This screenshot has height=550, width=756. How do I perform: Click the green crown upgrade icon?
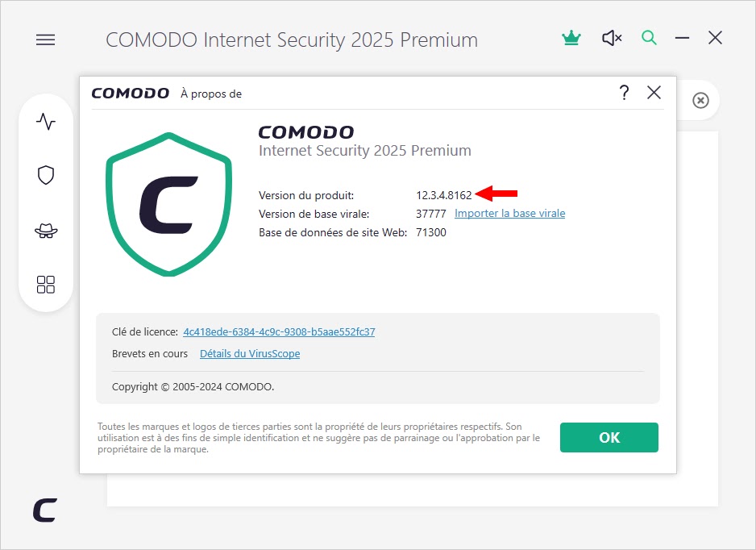click(571, 38)
